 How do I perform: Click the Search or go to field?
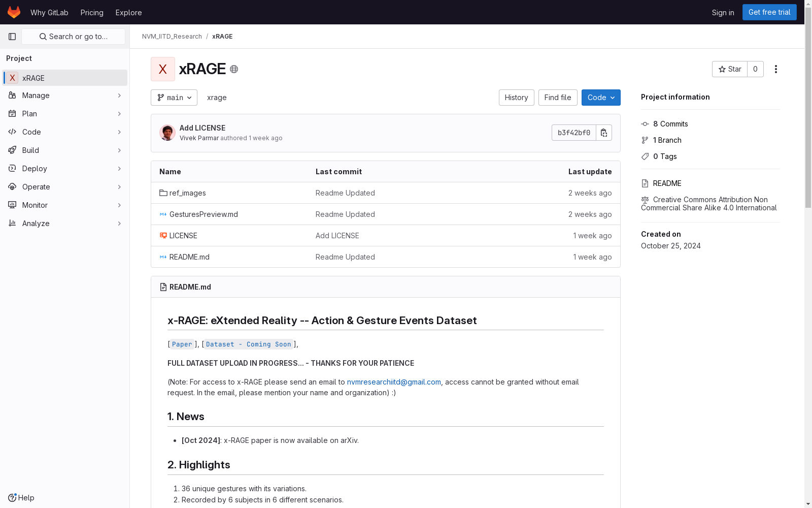point(74,37)
